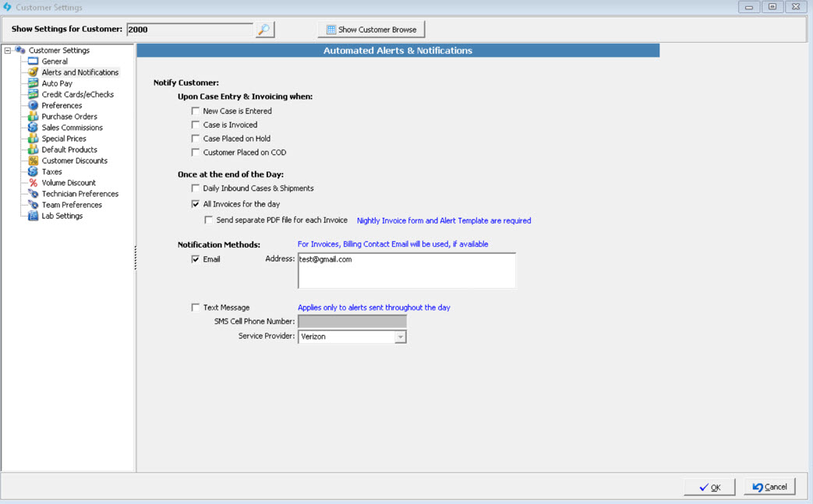This screenshot has width=813, height=504.
Task: Open the Preferences settings page
Action: point(32,105)
